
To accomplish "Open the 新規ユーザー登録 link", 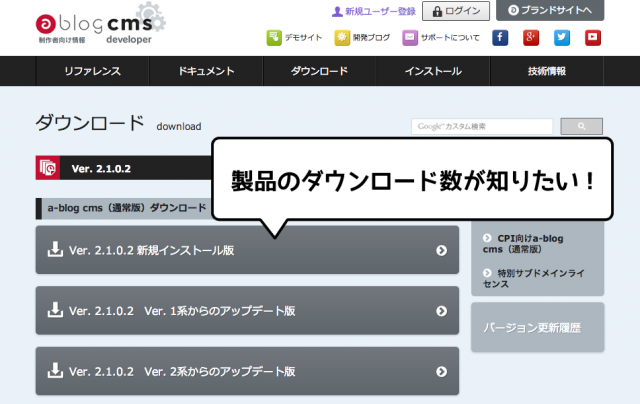I will click(x=374, y=11).
